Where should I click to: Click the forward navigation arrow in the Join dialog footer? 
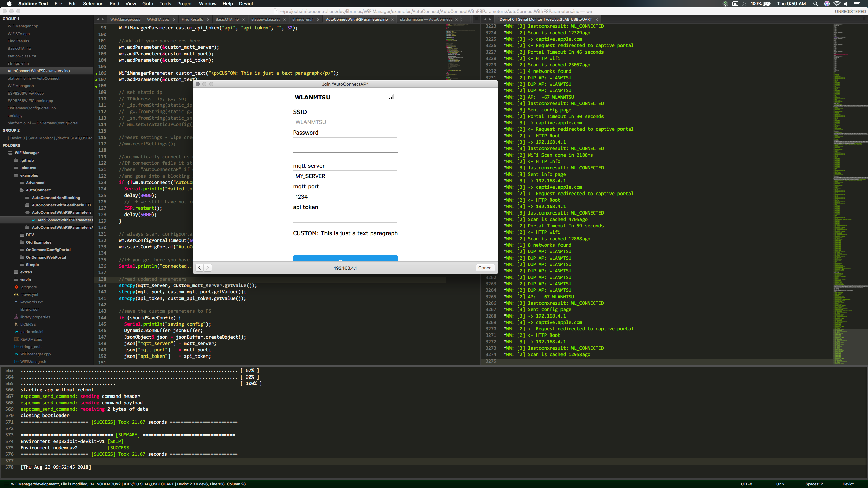pos(208,268)
